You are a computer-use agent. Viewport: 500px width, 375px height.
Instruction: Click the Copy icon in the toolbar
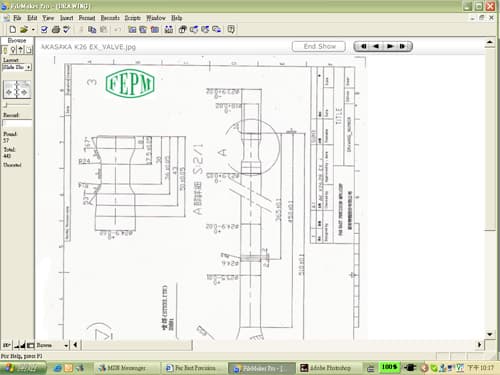click(92, 29)
